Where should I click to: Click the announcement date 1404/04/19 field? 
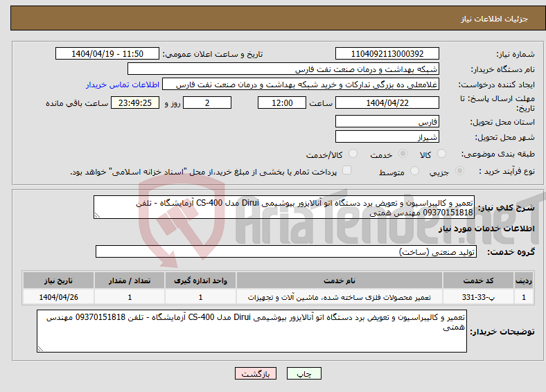(x=107, y=53)
